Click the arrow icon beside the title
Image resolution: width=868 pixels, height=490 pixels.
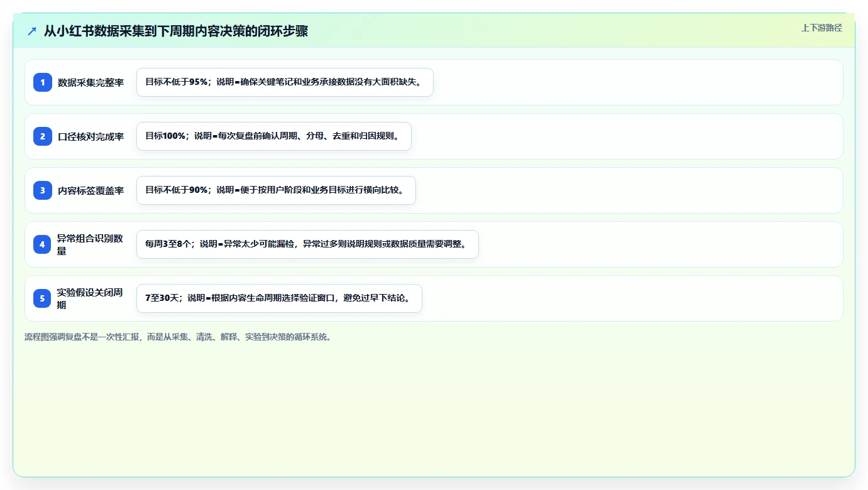pos(32,31)
